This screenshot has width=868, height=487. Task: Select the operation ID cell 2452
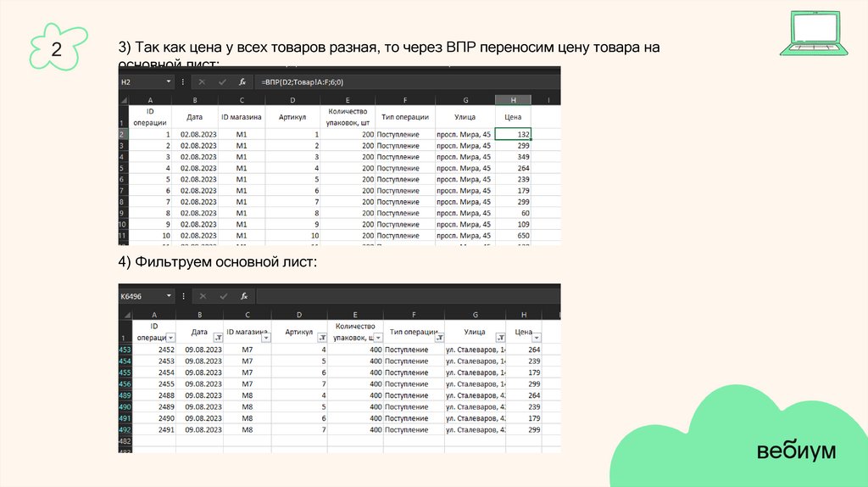(154, 350)
